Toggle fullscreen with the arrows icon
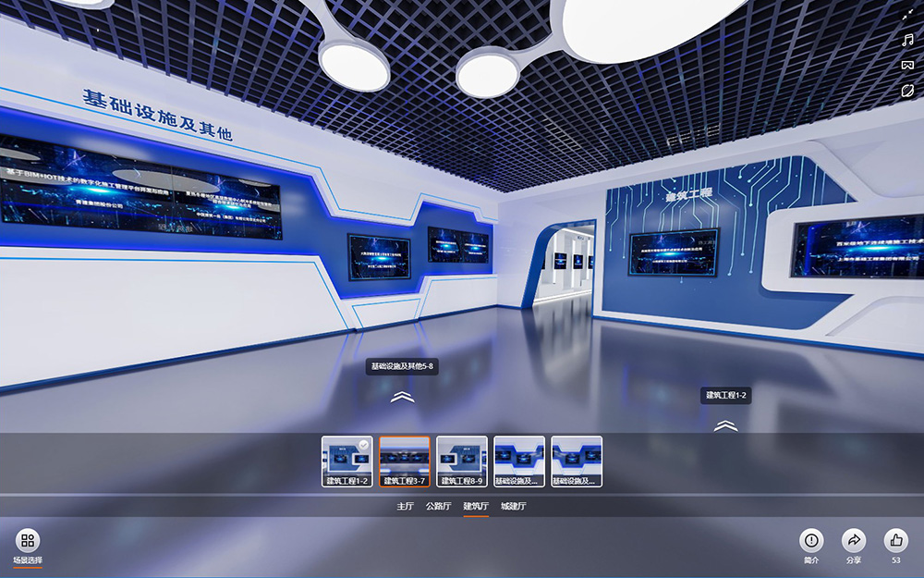Image resolution: width=924 pixels, height=578 pixels. click(x=907, y=16)
